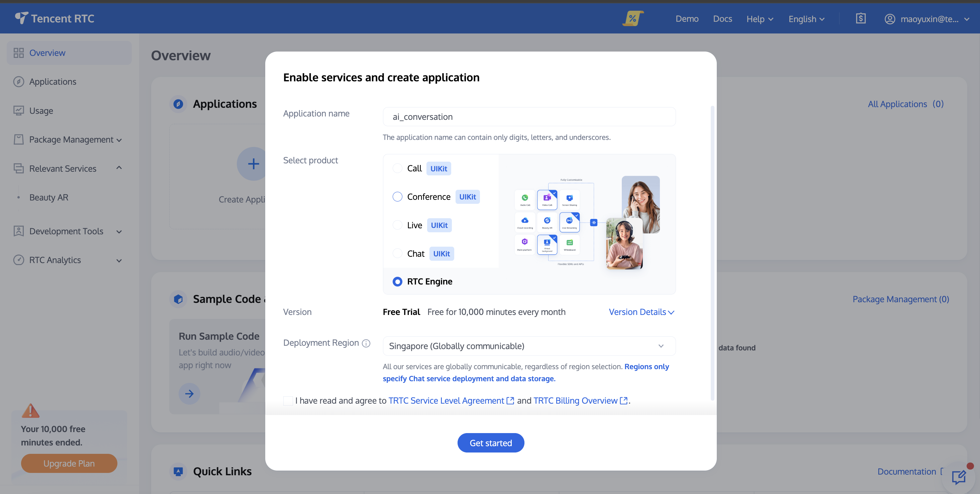Click the UIKit tag next to Chat
This screenshot has height=494, width=980.
(441, 253)
